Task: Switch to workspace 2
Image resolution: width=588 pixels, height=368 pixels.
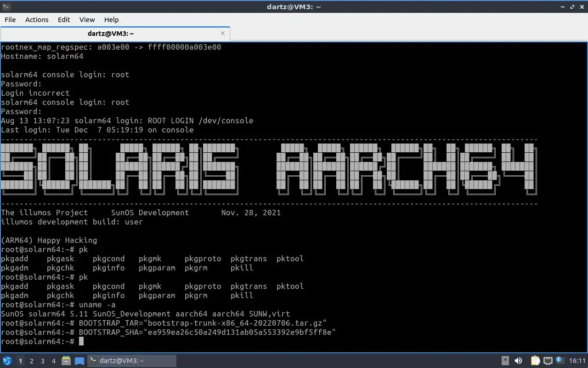Action: coord(31,361)
